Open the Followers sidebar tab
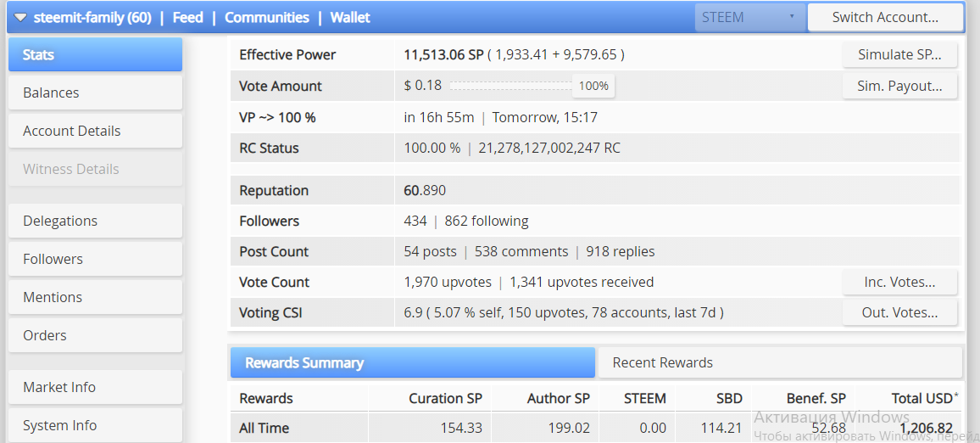Screen dimensions: 980x443 point(95,259)
